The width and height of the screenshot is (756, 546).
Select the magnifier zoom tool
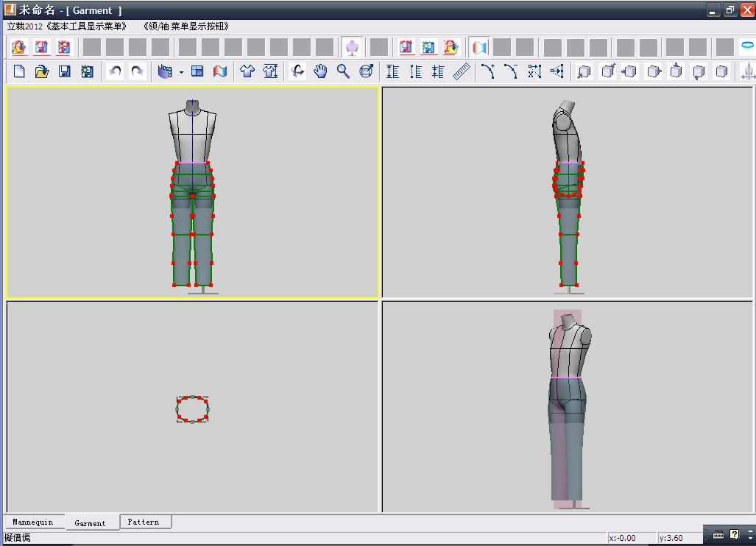coord(343,71)
